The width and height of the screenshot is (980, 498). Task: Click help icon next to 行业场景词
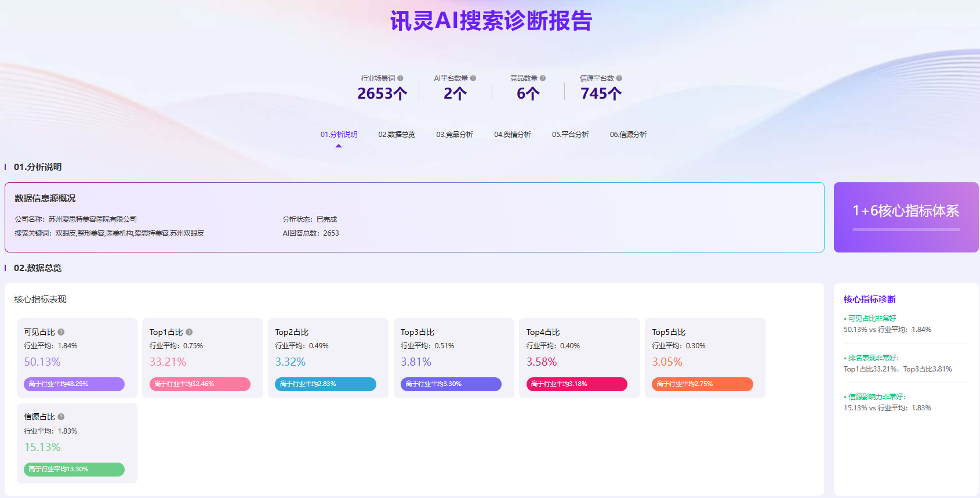point(400,78)
